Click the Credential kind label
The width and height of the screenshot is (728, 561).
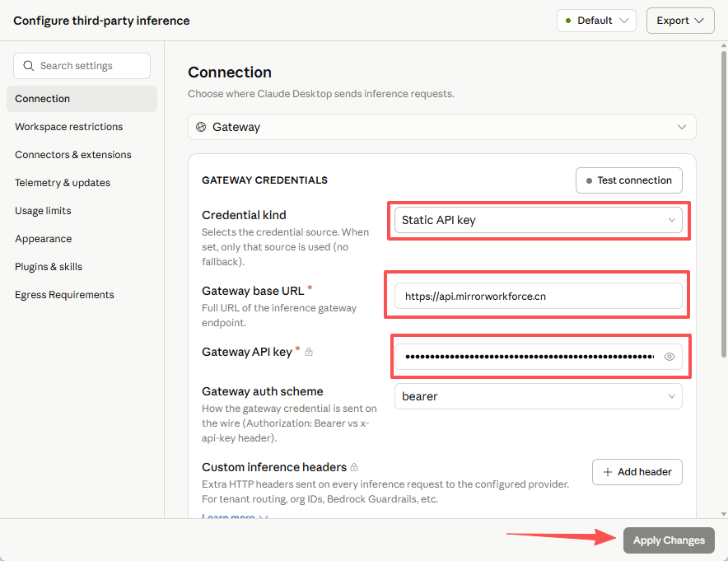coord(244,215)
